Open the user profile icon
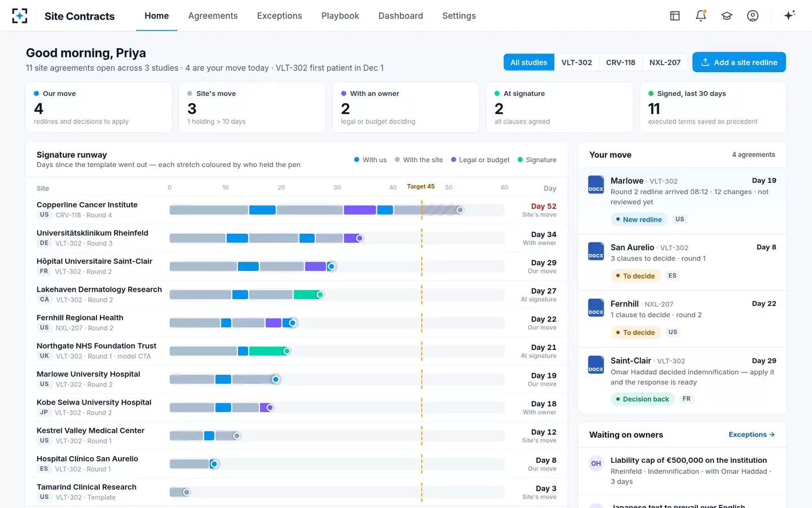812x508 pixels. tap(753, 16)
